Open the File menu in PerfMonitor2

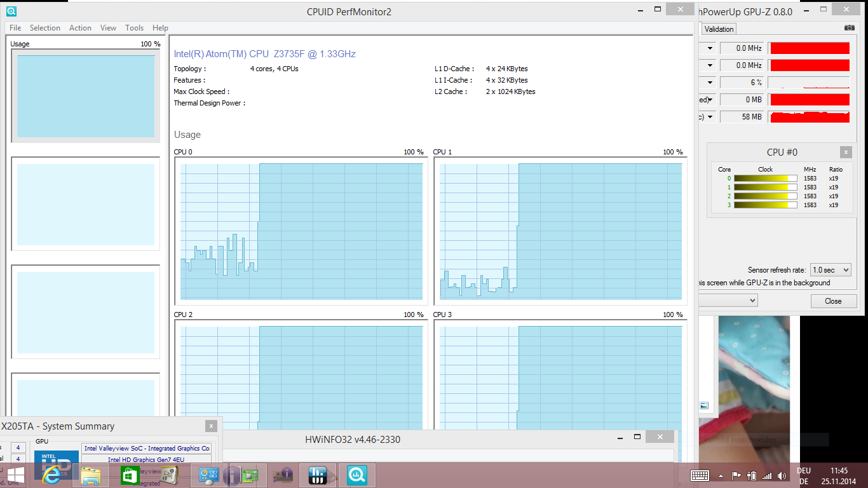pos(15,28)
